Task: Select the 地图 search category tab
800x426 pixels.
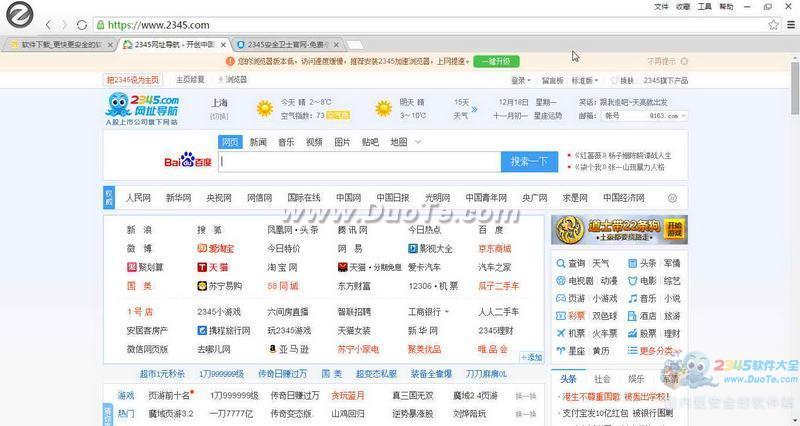Action: point(398,142)
